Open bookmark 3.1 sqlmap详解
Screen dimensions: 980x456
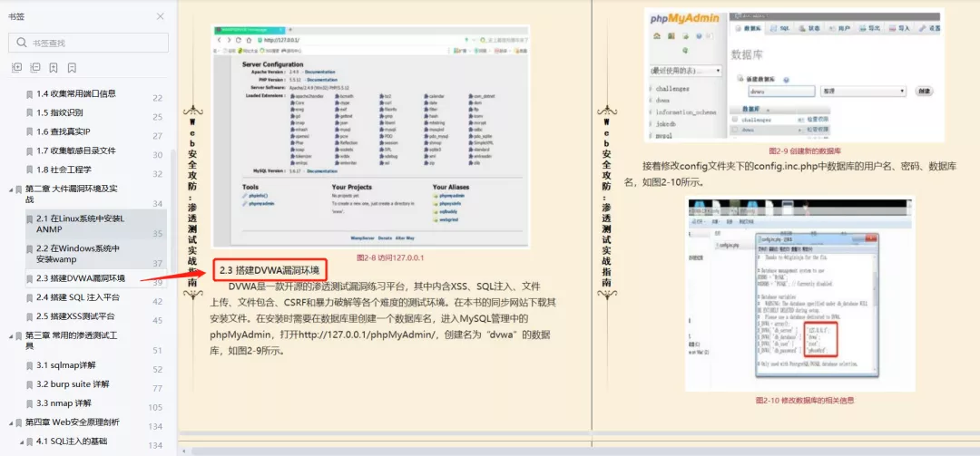coord(65,364)
